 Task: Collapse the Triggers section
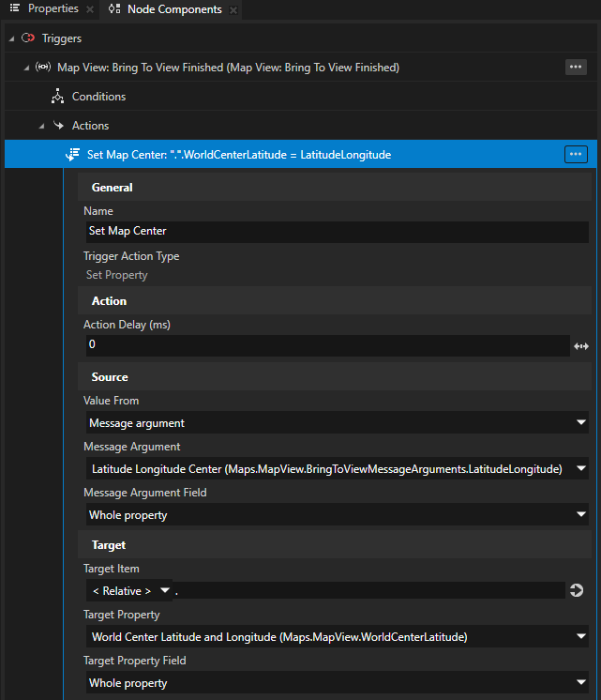(12, 38)
